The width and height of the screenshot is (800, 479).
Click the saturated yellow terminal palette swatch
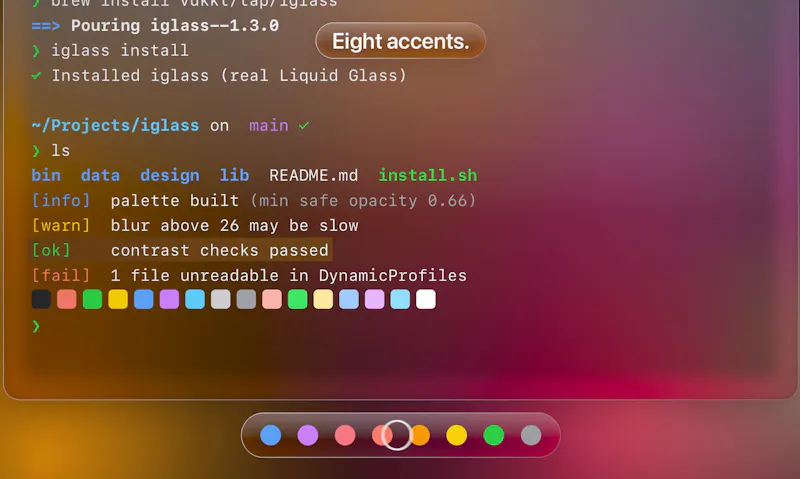tap(118, 299)
